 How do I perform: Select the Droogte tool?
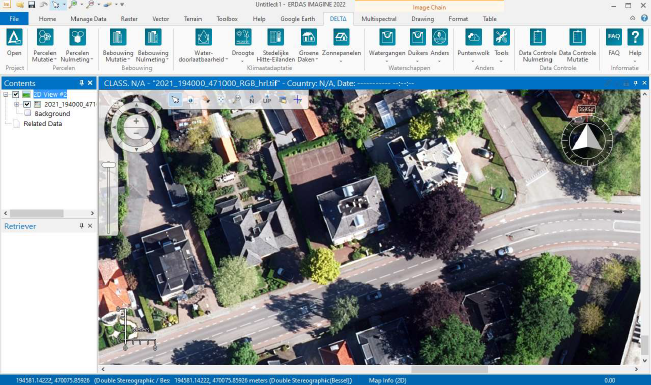243,37
